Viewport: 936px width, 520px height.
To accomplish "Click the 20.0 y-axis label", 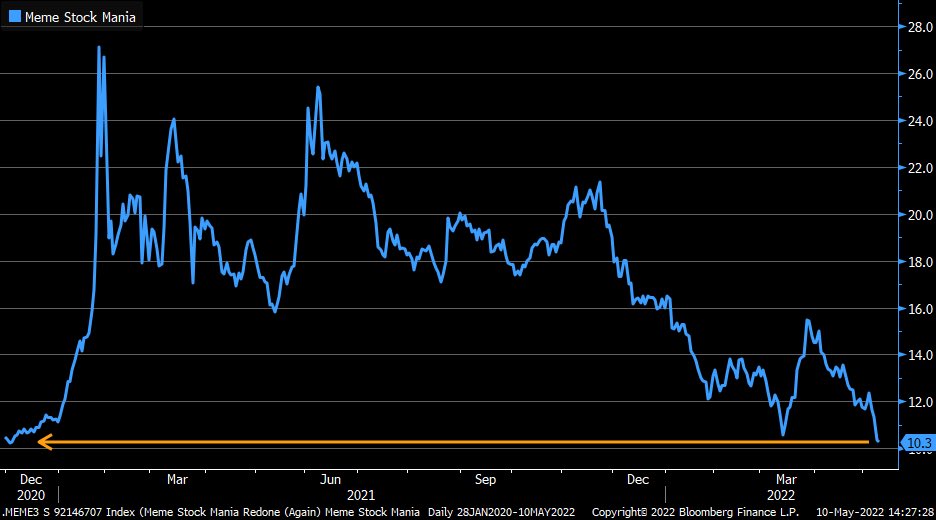I will pyautogui.click(x=920, y=215).
